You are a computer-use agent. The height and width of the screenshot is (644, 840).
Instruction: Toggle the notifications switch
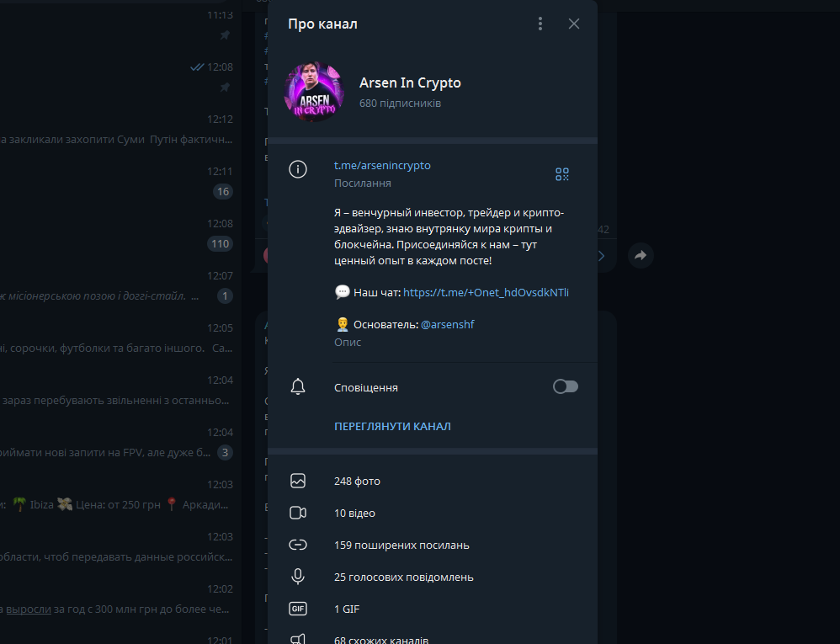click(565, 387)
